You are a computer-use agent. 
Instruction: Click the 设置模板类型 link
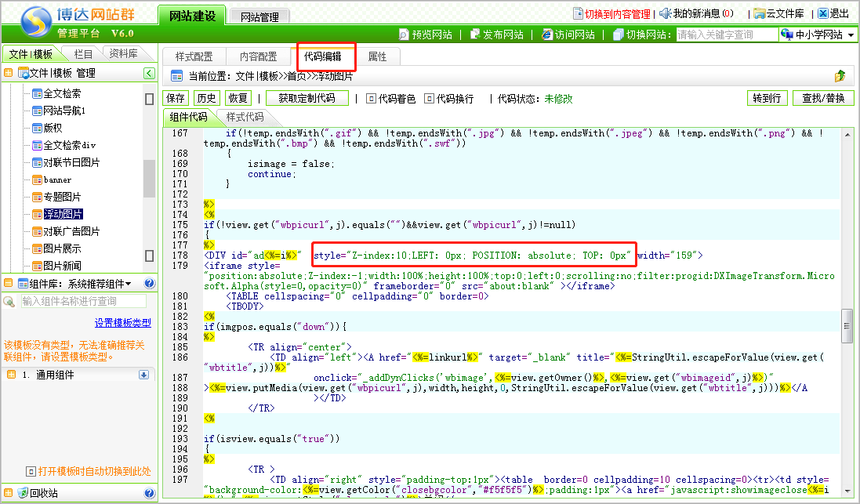coord(122,323)
